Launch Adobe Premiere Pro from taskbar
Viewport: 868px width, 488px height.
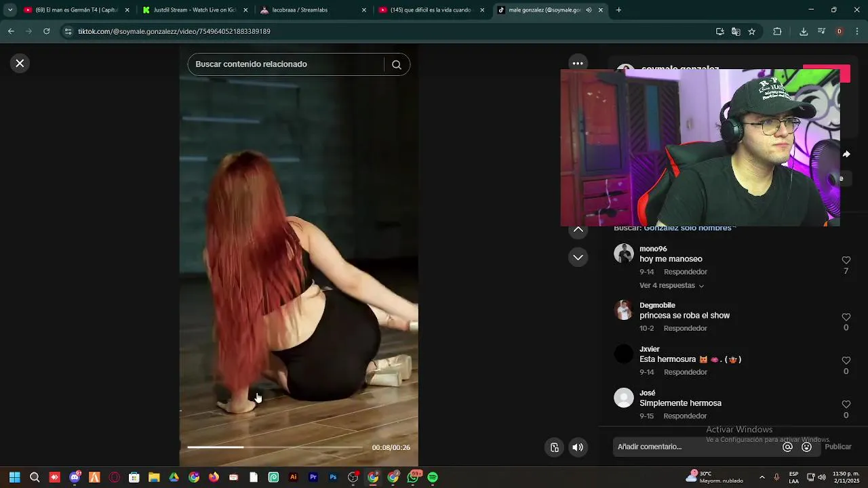click(x=313, y=477)
